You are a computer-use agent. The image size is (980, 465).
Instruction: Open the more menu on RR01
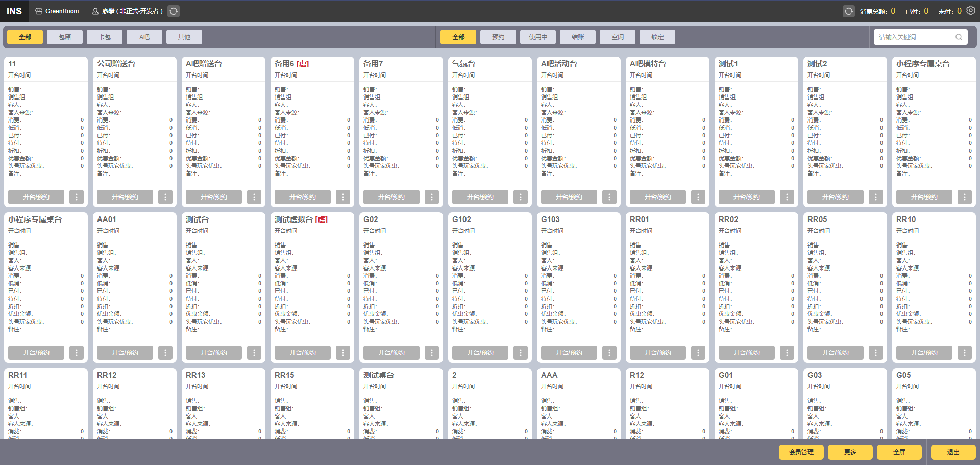(698, 353)
